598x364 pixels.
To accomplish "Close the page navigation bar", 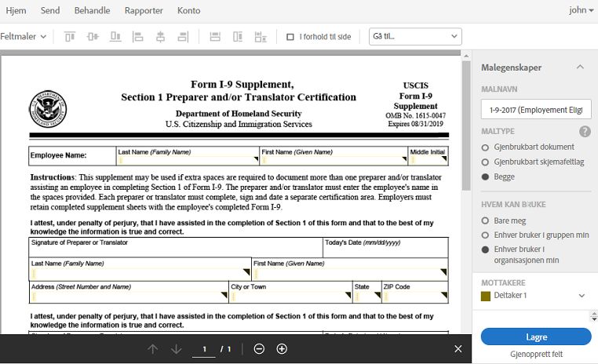I will (x=458, y=349).
